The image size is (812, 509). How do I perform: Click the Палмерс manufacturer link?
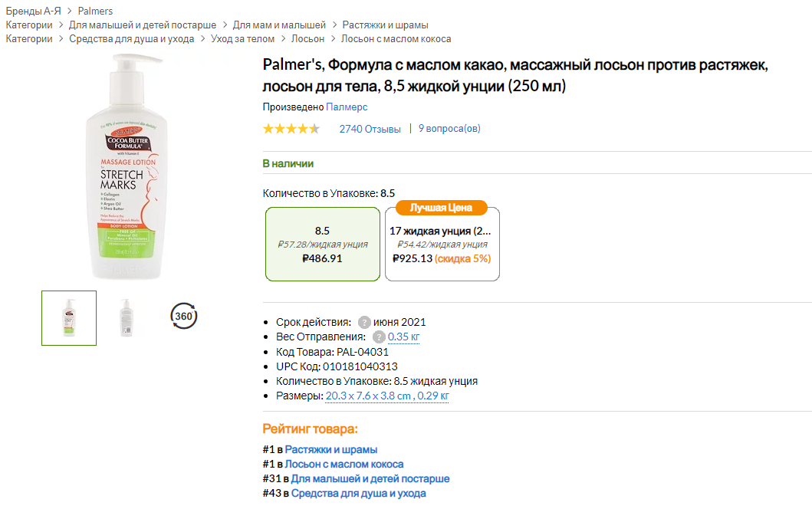point(347,107)
